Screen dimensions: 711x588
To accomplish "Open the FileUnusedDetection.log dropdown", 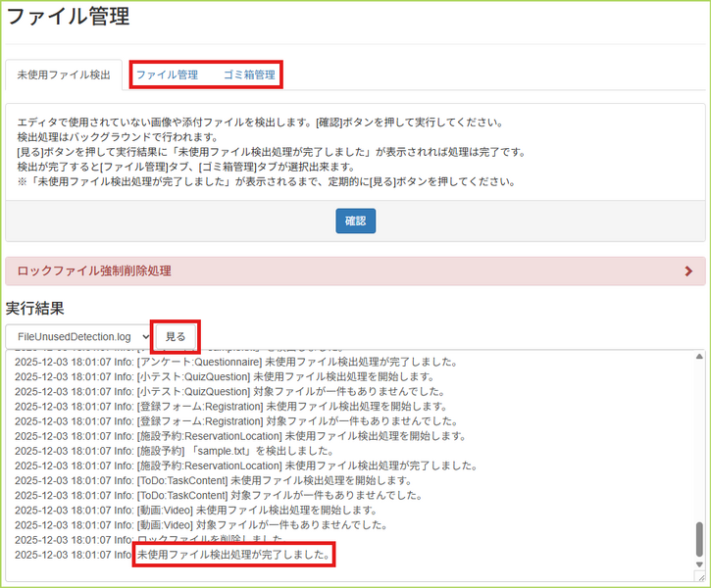I will pyautogui.click(x=78, y=336).
